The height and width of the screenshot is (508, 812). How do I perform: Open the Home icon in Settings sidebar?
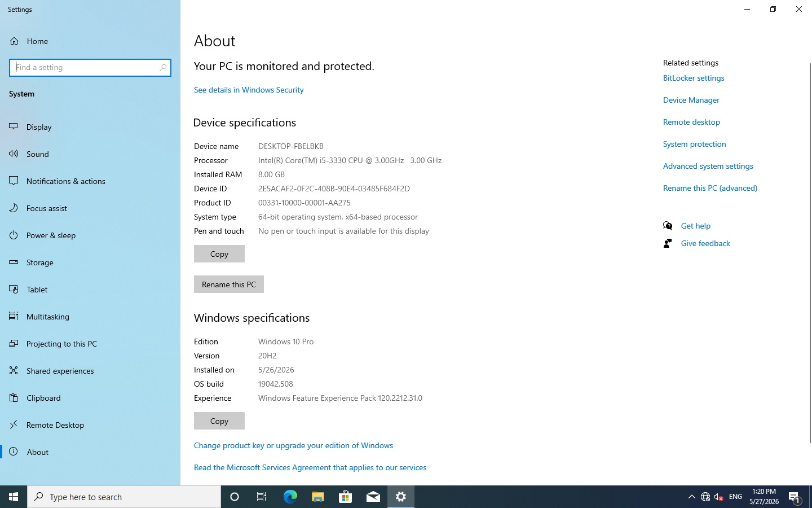pos(14,41)
